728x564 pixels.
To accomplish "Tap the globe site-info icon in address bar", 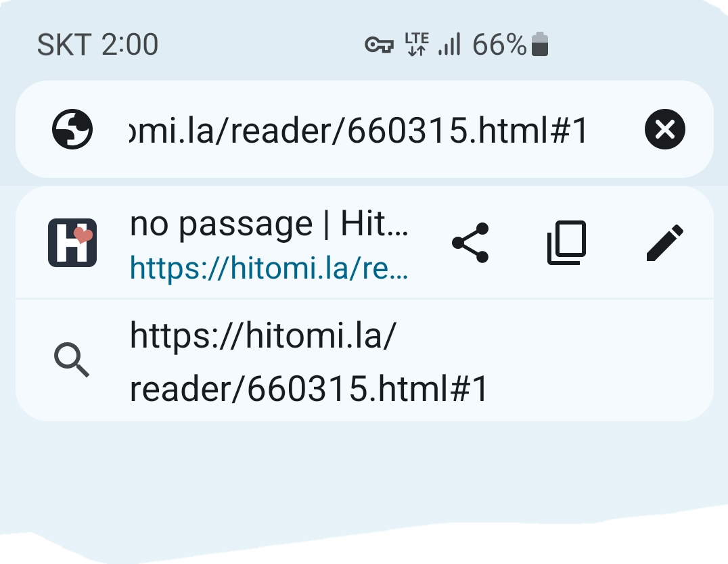I will (x=72, y=129).
